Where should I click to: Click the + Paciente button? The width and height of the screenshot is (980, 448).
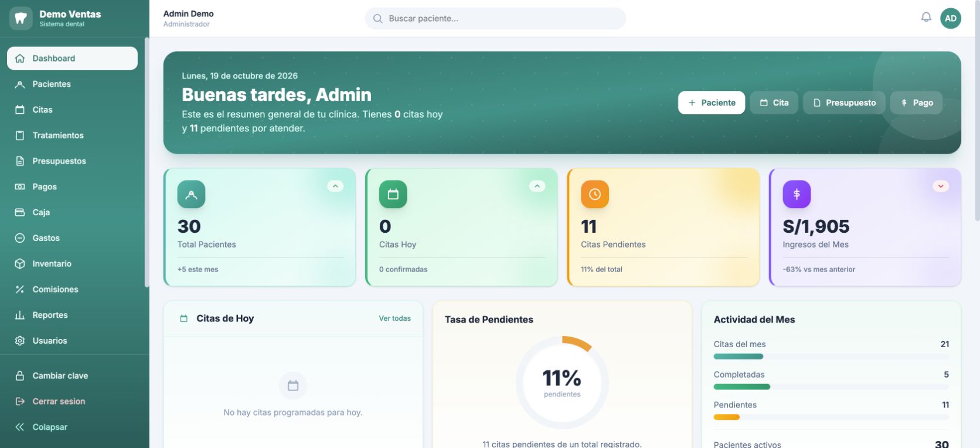coord(712,103)
